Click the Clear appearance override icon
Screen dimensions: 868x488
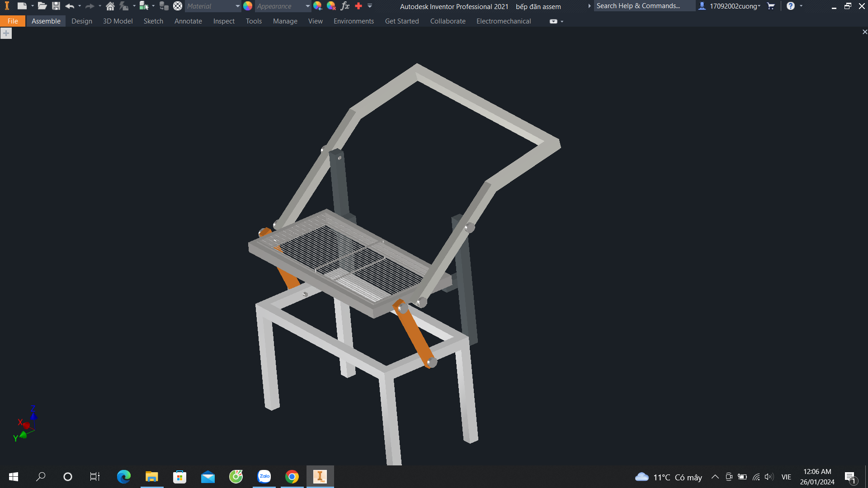[x=331, y=6]
